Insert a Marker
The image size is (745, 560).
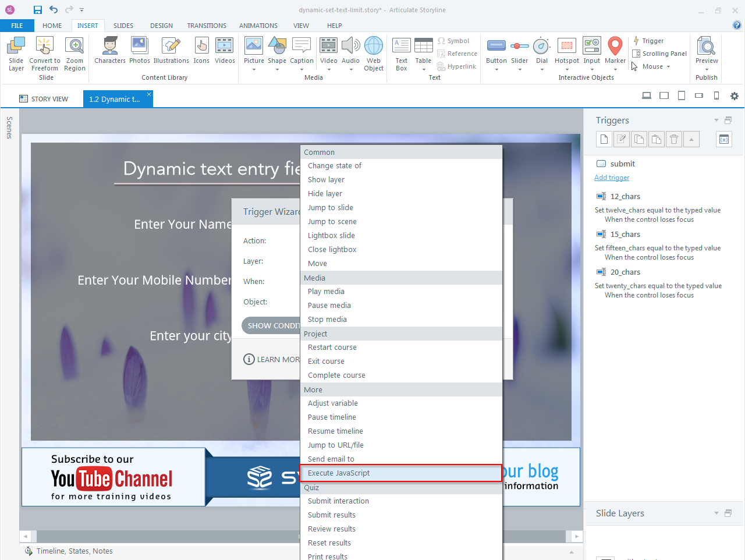pos(615,50)
